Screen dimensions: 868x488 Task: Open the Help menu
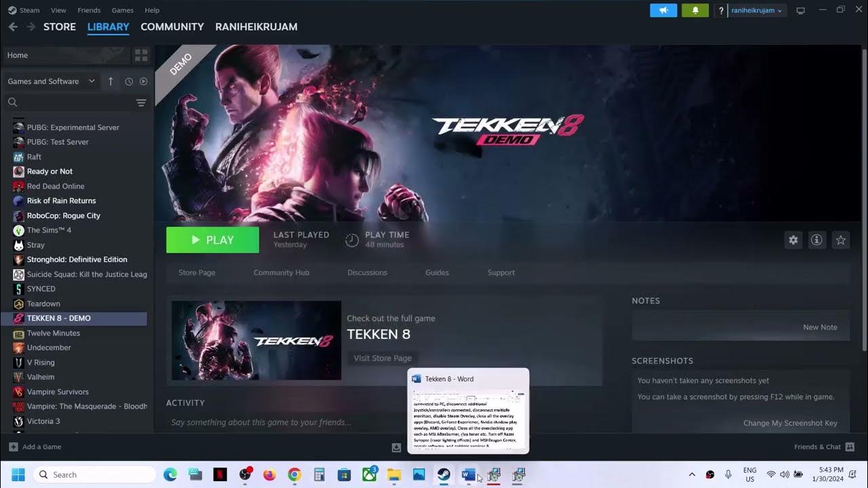(152, 10)
